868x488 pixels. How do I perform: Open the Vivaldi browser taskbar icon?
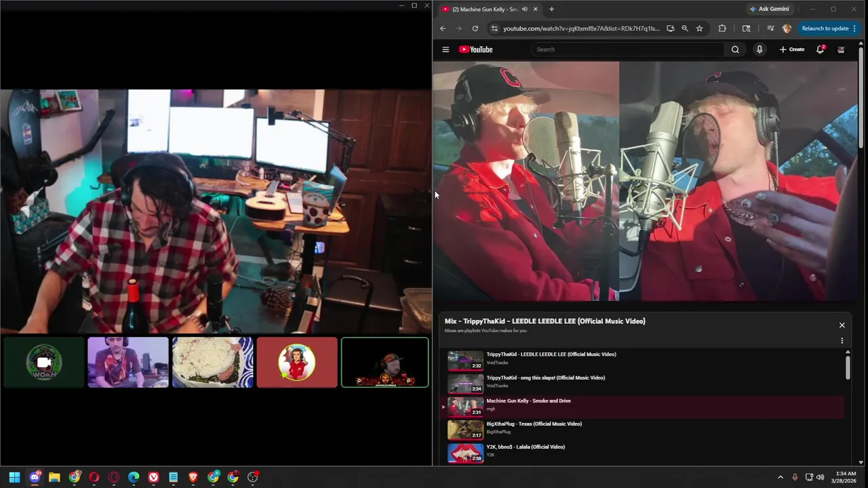(153, 477)
